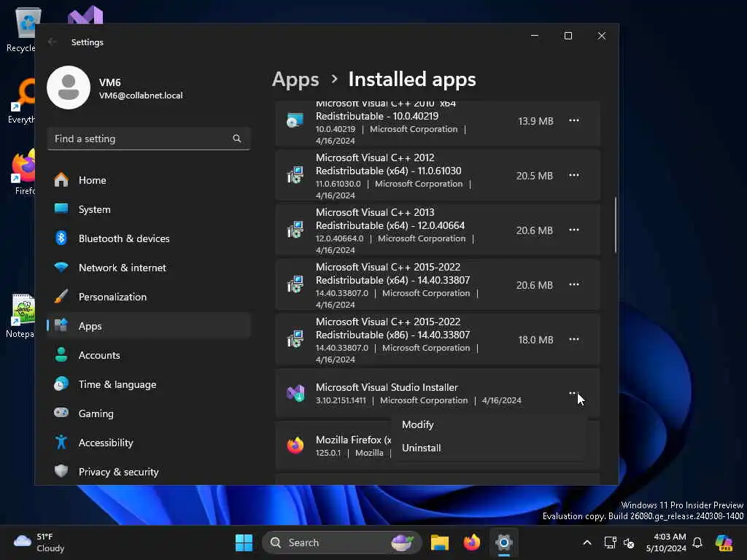Click the search magnifier in Find a setting

237,139
